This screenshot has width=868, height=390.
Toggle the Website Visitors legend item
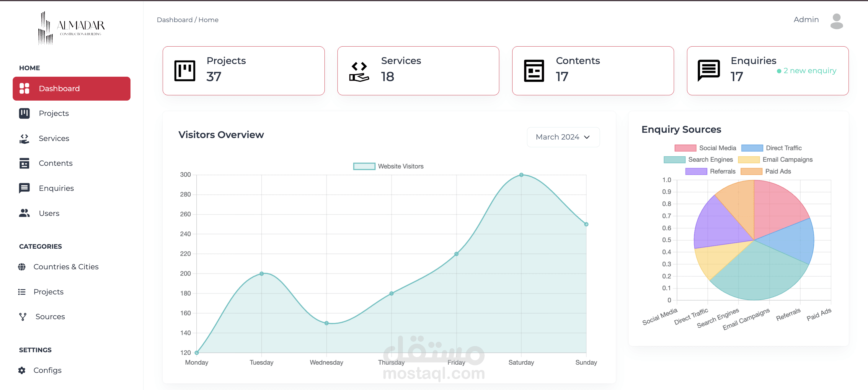[x=388, y=166]
